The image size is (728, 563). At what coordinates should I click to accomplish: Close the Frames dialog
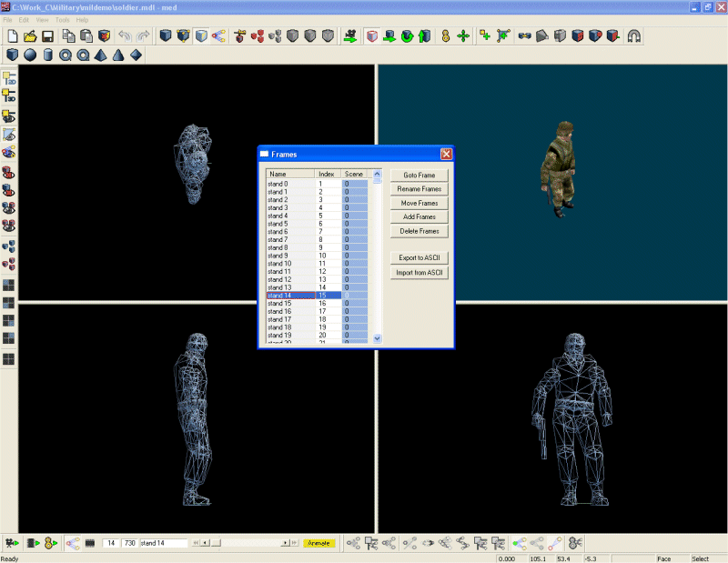[x=446, y=154]
